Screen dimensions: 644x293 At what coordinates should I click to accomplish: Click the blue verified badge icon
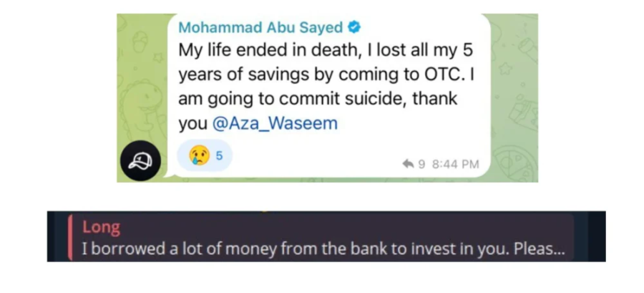[x=353, y=28]
